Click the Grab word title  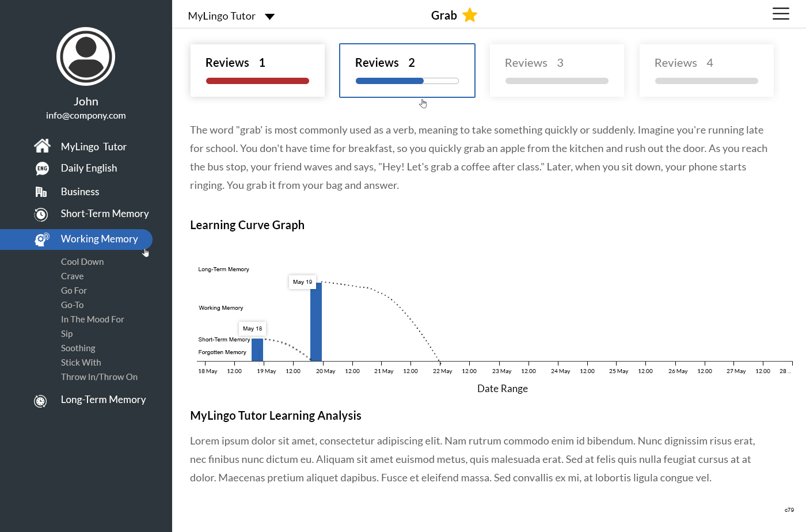point(444,16)
